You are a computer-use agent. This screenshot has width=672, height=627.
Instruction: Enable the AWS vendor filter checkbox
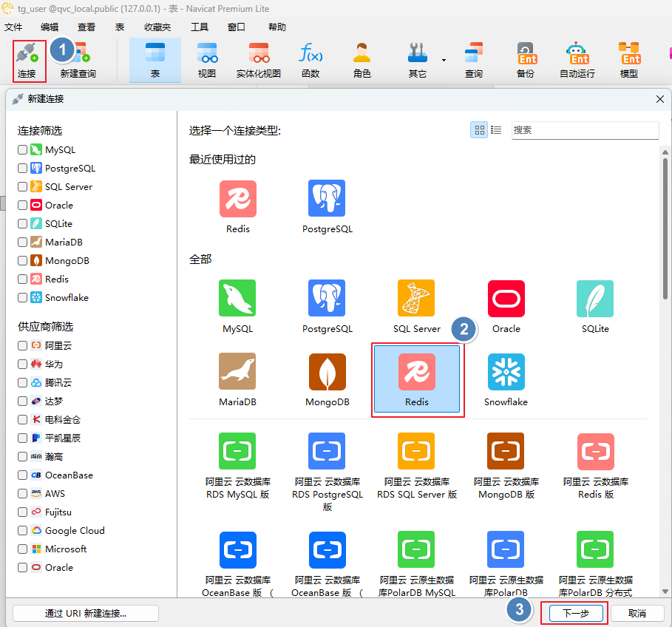point(22,493)
